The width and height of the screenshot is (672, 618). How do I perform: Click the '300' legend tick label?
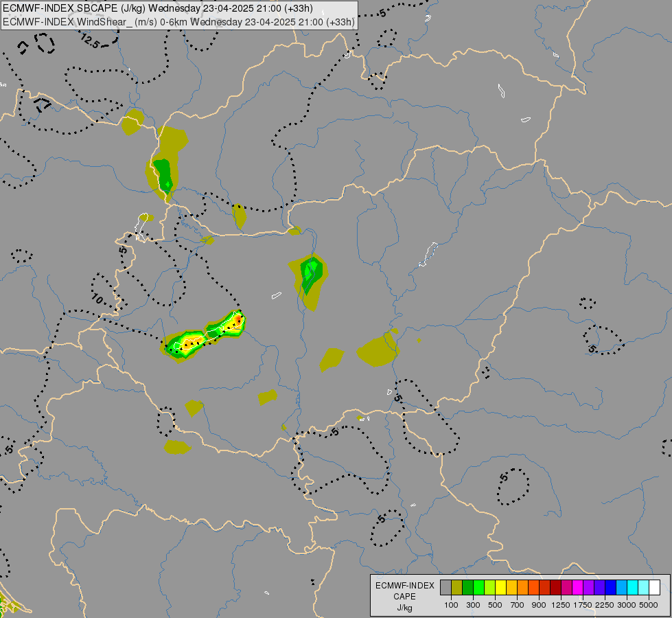(473, 605)
